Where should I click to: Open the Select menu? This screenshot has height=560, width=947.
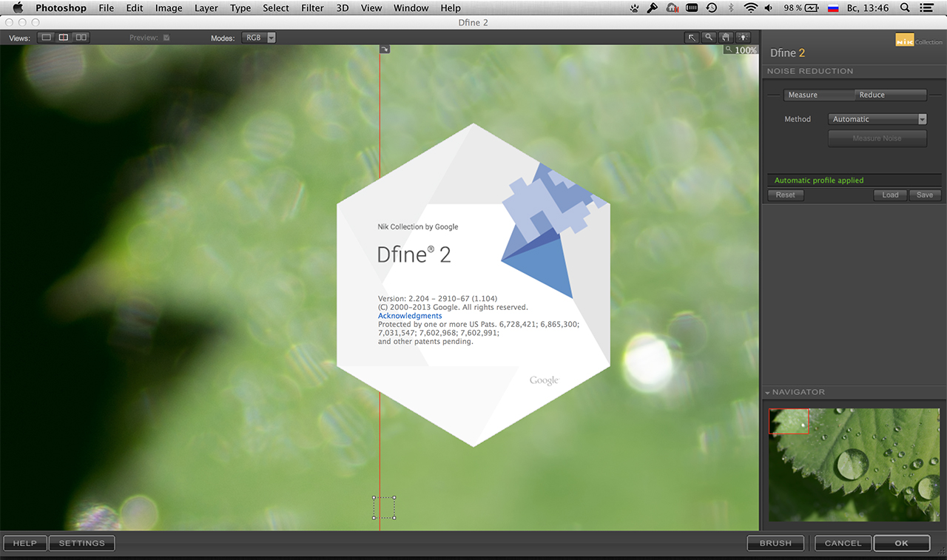(x=276, y=8)
